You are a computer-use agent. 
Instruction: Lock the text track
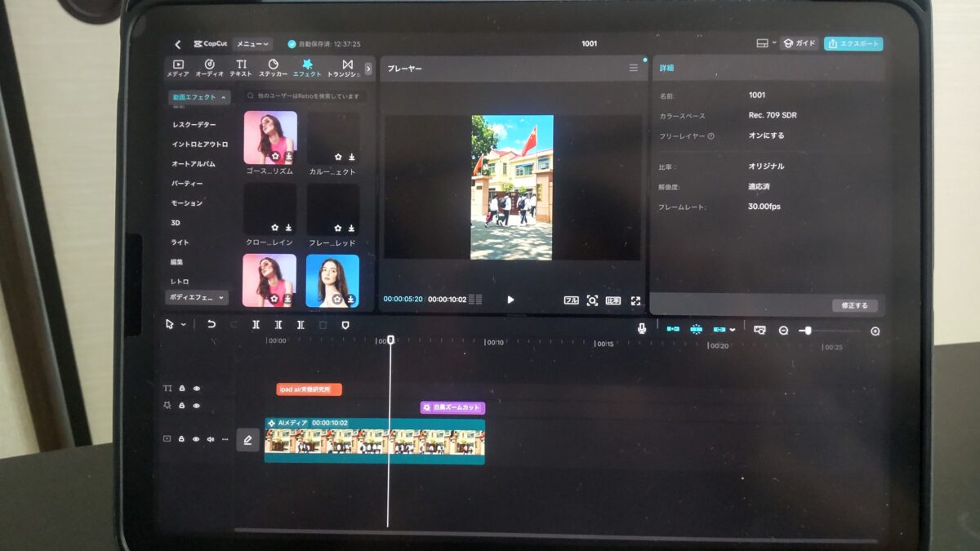pyautogui.click(x=182, y=389)
